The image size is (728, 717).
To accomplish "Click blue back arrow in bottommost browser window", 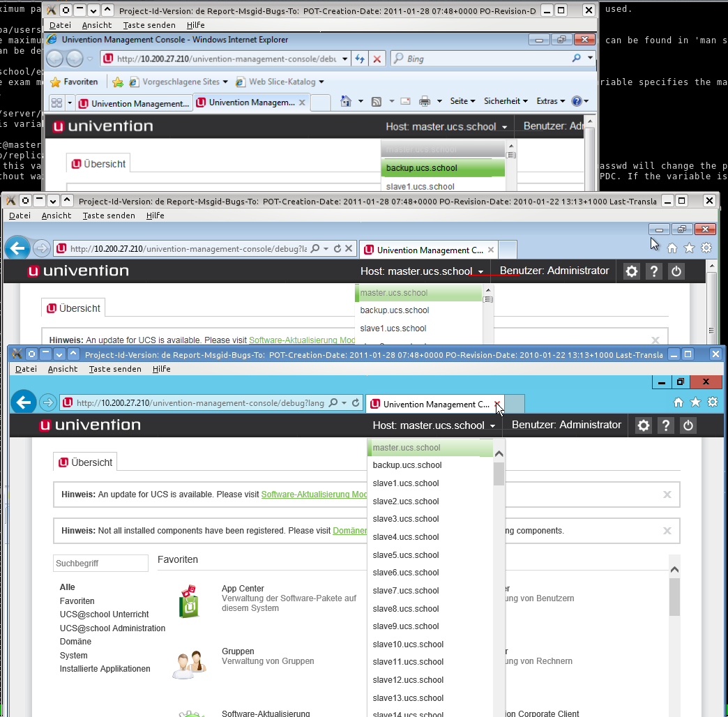I will 24,402.
